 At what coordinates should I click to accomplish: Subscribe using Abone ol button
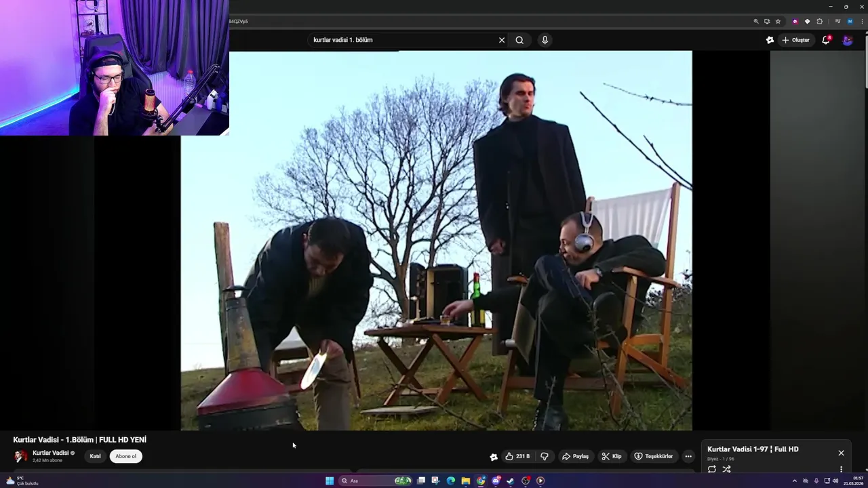[125, 456]
